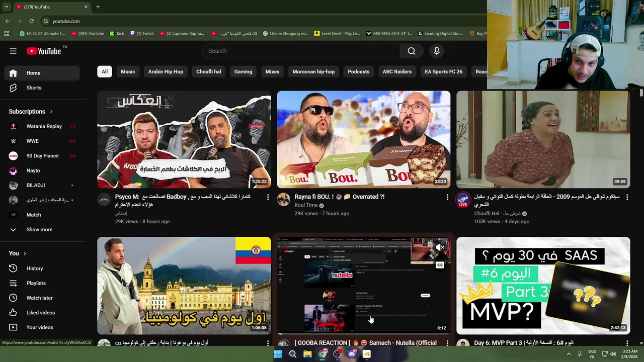The height and width of the screenshot is (362, 644).
Task: Open the Choufli Hal channel avatar
Action: click(x=463, y=199)
